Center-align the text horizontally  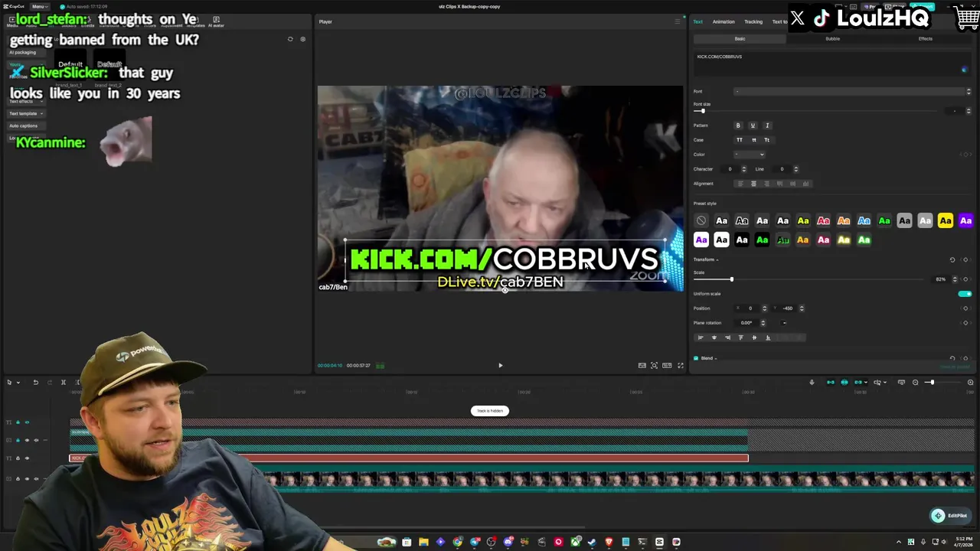753,184
